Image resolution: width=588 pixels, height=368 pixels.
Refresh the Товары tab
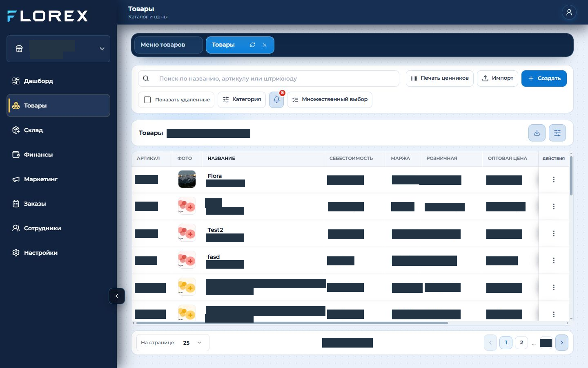(252, 45)
